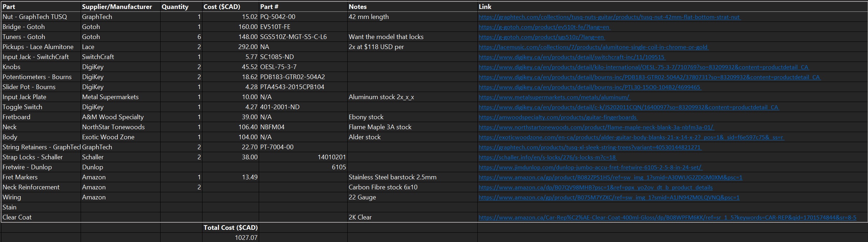Screen dimensions: 868x242
Task: Follow the SwitchCraft input jack DigiKey link
Action: pyautogui.click(x=572, y=57)
